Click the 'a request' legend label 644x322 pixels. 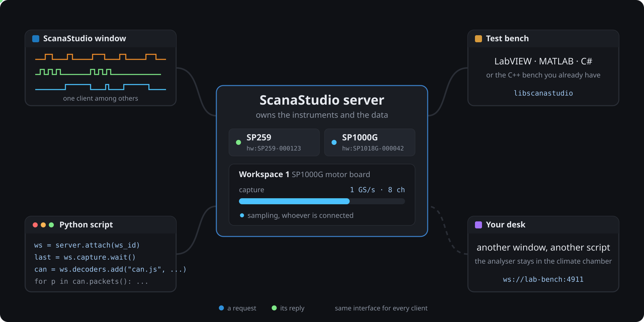(242, 308)
